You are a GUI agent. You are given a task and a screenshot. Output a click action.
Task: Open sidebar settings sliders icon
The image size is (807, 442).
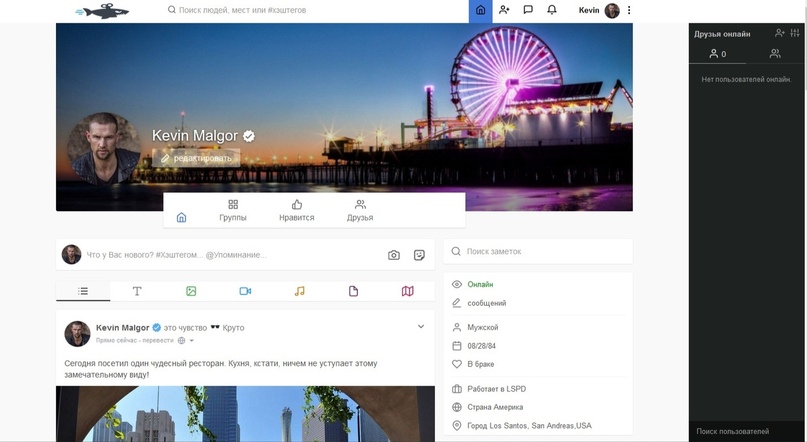point(795,33)
